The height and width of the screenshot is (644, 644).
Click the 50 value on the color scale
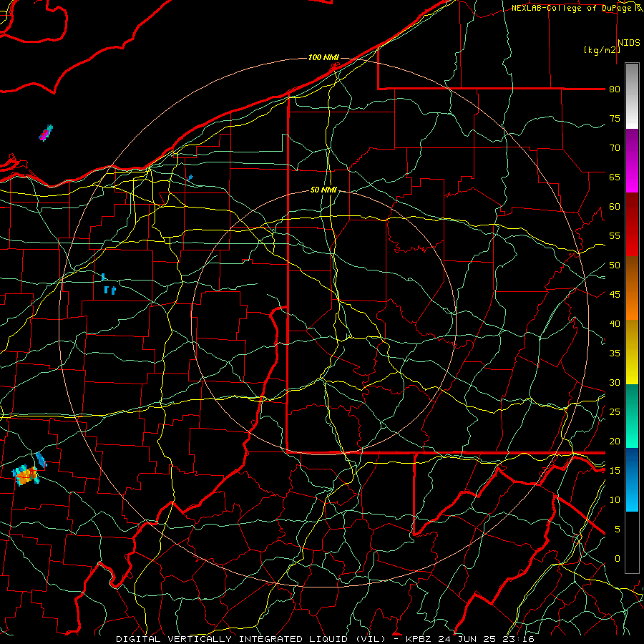(615, 265)
